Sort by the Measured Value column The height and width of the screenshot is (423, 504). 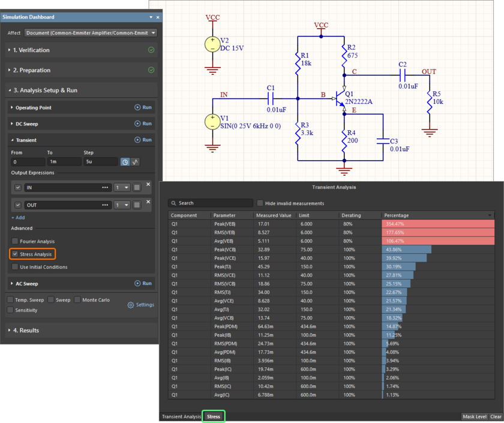(x=275, y=215)
